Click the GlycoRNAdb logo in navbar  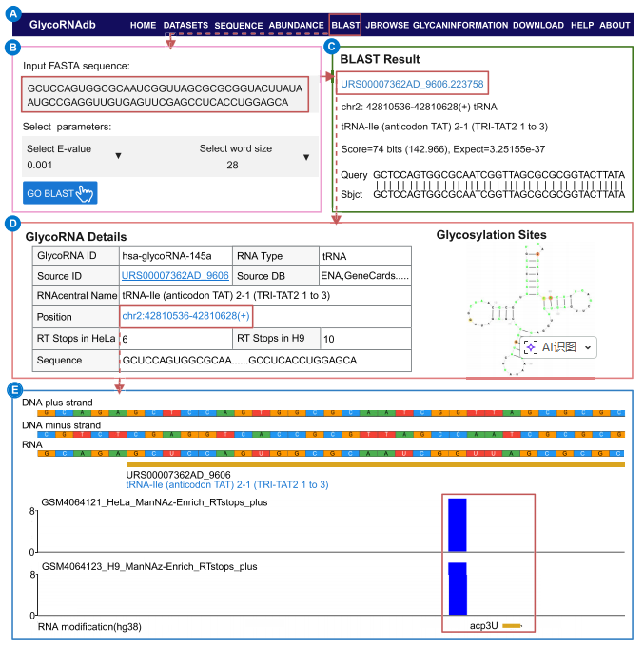68,24
